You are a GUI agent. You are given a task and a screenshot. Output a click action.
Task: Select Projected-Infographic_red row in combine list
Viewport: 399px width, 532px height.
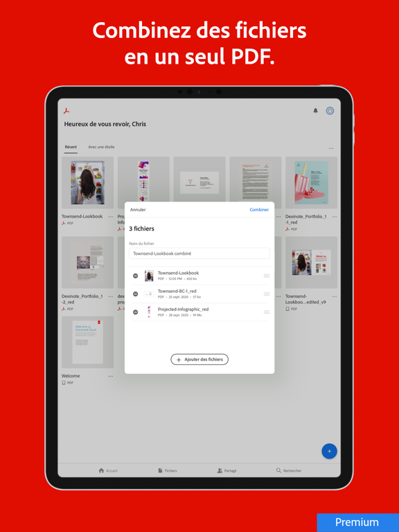199,312
